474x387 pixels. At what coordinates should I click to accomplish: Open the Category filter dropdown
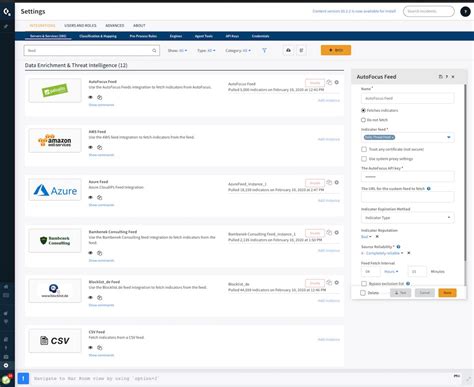point(238,50)
